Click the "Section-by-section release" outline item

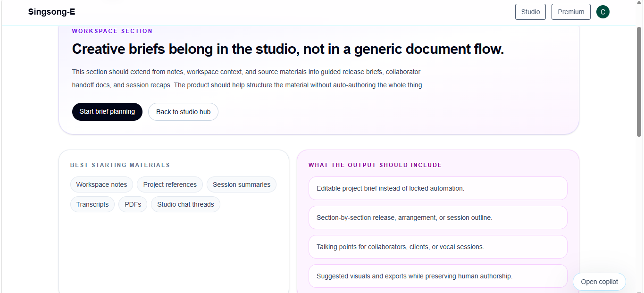point(438,218)
